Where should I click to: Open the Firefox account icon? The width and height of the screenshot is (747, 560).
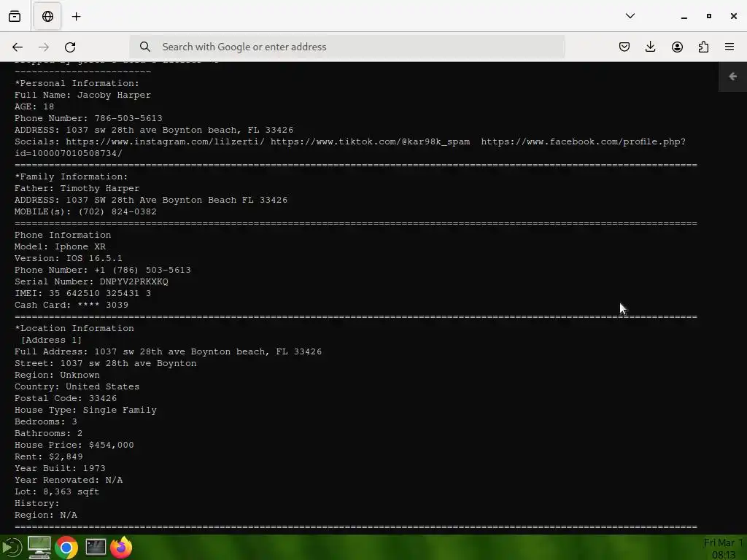[677, 47]
